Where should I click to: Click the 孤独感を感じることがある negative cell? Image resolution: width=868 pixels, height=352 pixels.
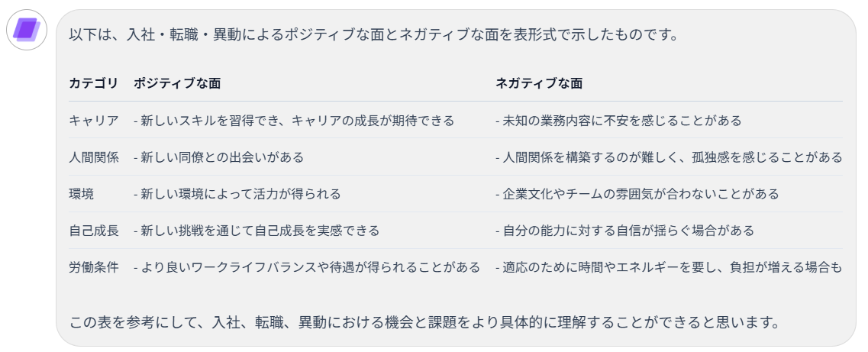coord(669,157)
